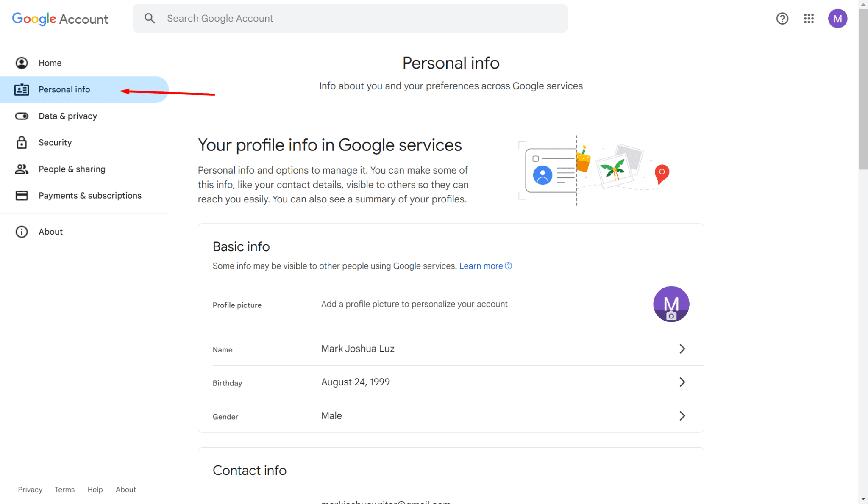Click the Security lock icon

[x=20, y=142]
